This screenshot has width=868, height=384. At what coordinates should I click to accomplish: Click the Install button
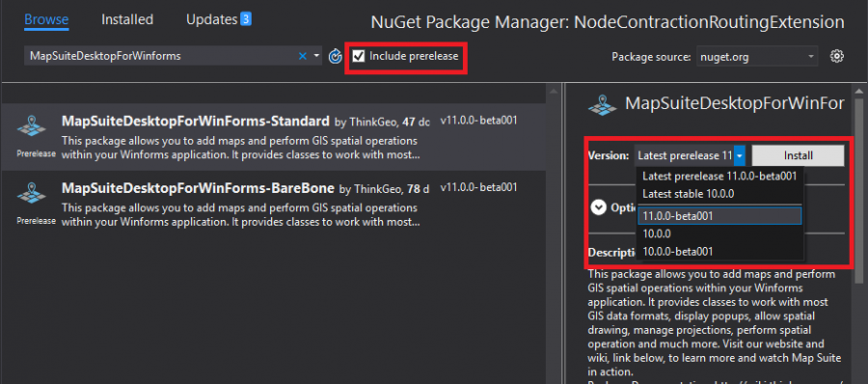pos(798,155)
